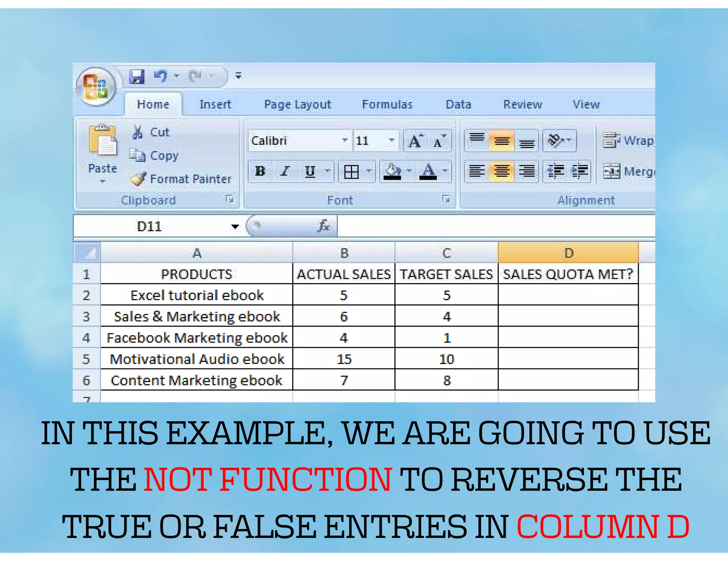Open the font size 11 dropdown
Image resolution: width=728 pixels, height=562 pixels.
tap(391, 140)
